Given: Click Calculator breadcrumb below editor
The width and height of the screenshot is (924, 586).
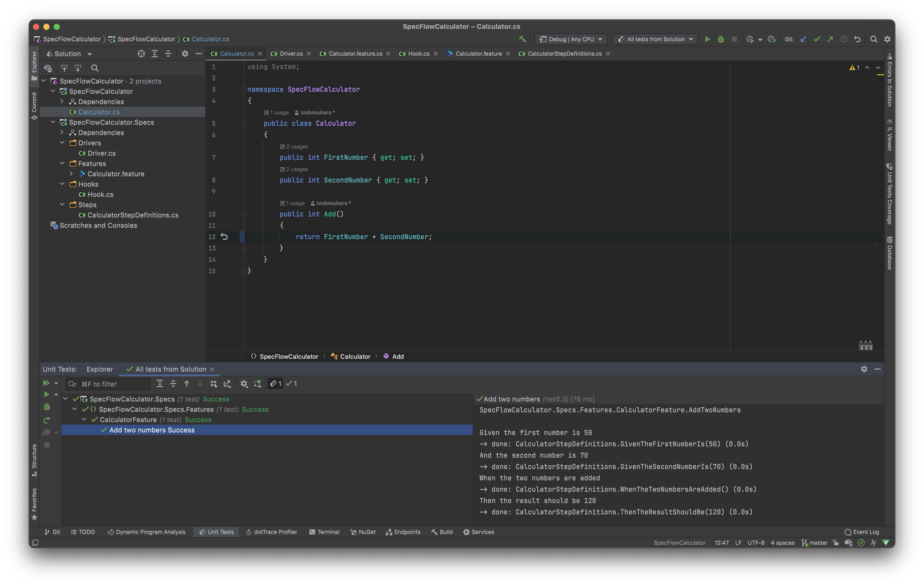Looking at the screenshot, I should coord(351,356).
